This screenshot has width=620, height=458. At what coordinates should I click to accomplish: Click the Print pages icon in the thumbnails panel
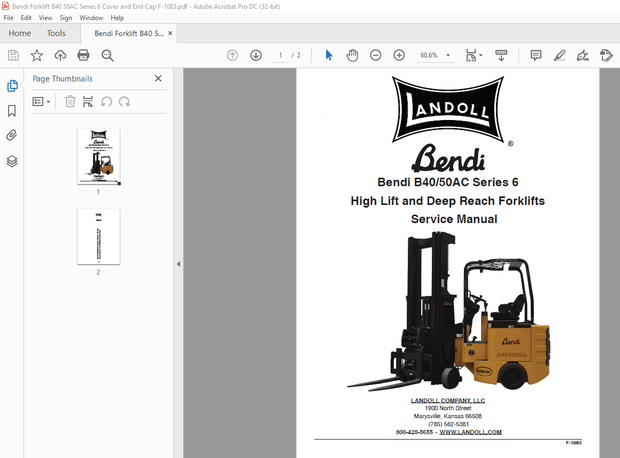[88, 102]
